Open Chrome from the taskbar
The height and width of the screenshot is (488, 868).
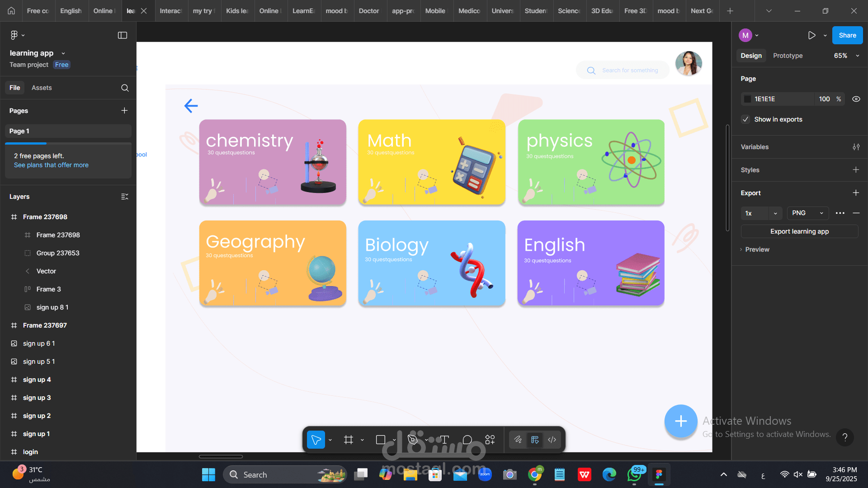pyautogui.click(x=535, y=474)
